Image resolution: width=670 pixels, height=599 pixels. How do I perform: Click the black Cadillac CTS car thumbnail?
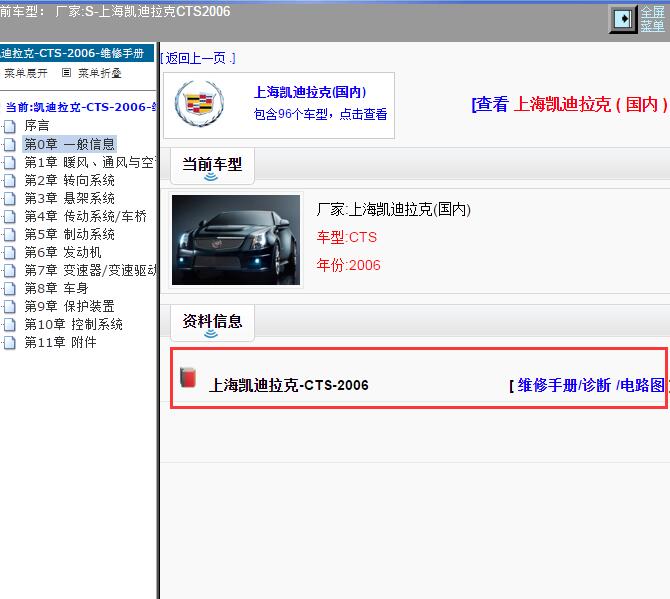[x=236, y=240]
